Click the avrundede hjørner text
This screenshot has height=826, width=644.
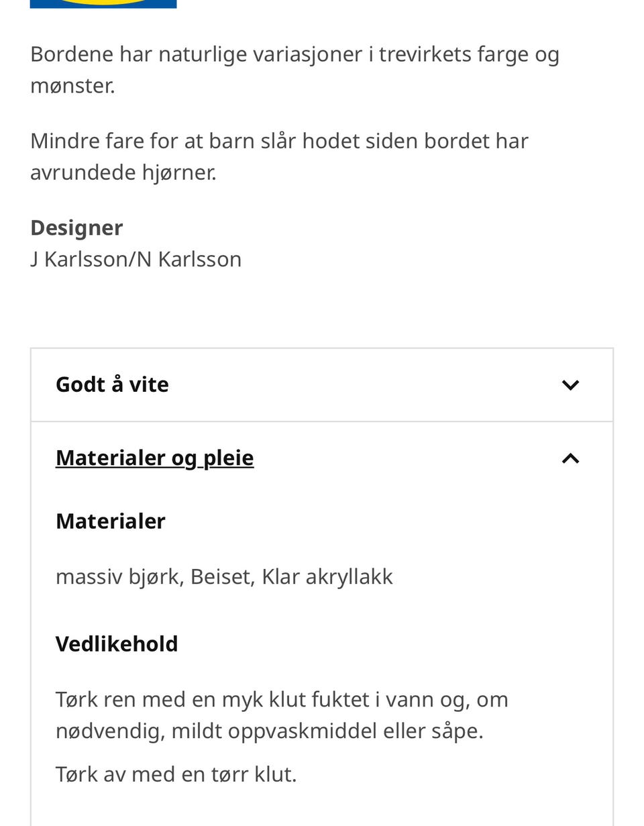coord(123,172)
